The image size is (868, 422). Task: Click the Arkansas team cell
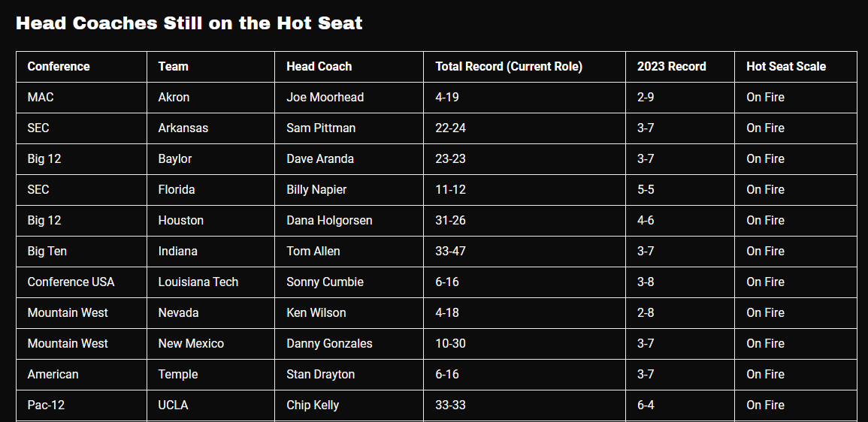pyautogui.click(x=183, y=128)
